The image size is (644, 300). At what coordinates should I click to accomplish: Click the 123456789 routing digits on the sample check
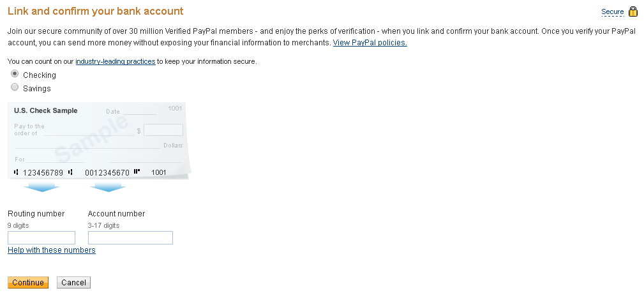click(43, 172)
